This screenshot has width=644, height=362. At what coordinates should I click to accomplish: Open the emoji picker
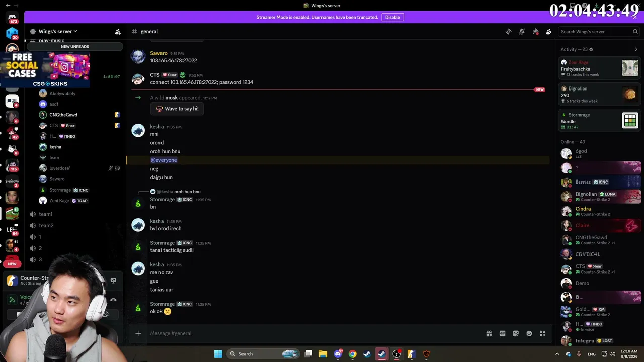(529, 333)
